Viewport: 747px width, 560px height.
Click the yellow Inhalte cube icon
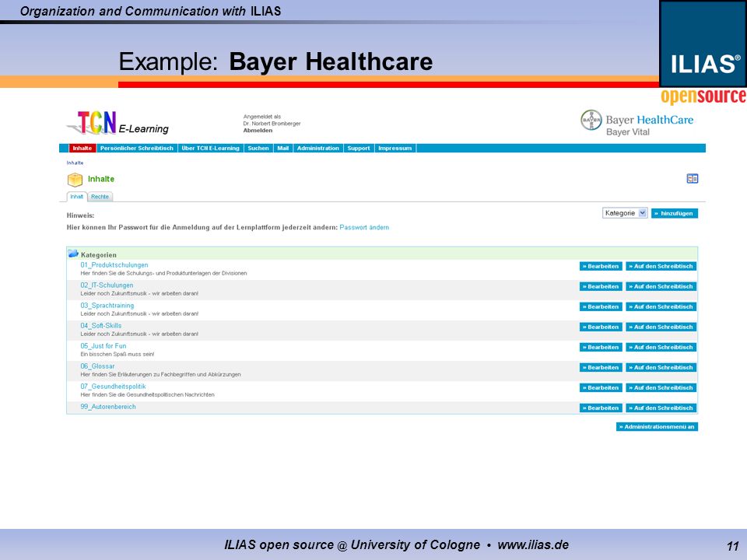[75, 180]
